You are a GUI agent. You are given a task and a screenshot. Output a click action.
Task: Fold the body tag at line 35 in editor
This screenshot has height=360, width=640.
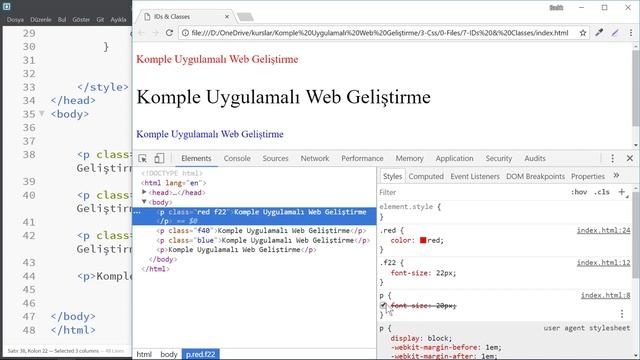tap(42, 114)
